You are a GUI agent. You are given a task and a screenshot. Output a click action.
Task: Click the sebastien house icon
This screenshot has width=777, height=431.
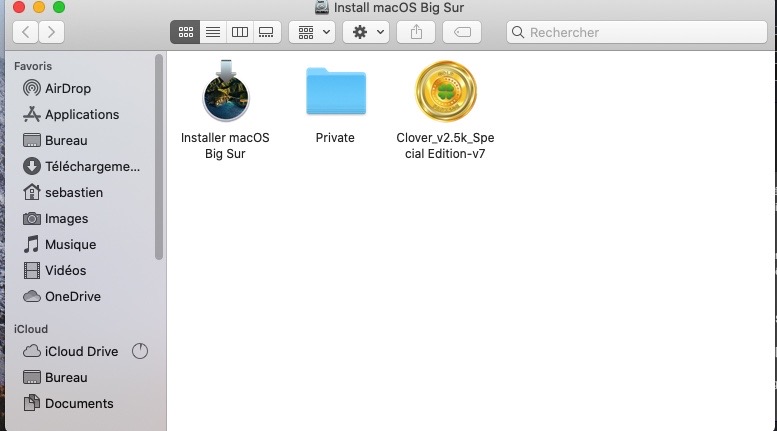(x=32, y=192)
